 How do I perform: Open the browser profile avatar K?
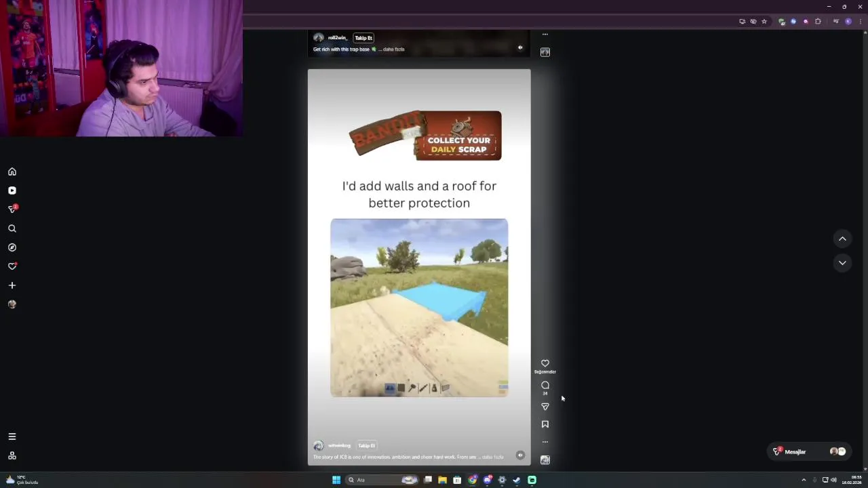pyautogui.click(x=848, y=22)
